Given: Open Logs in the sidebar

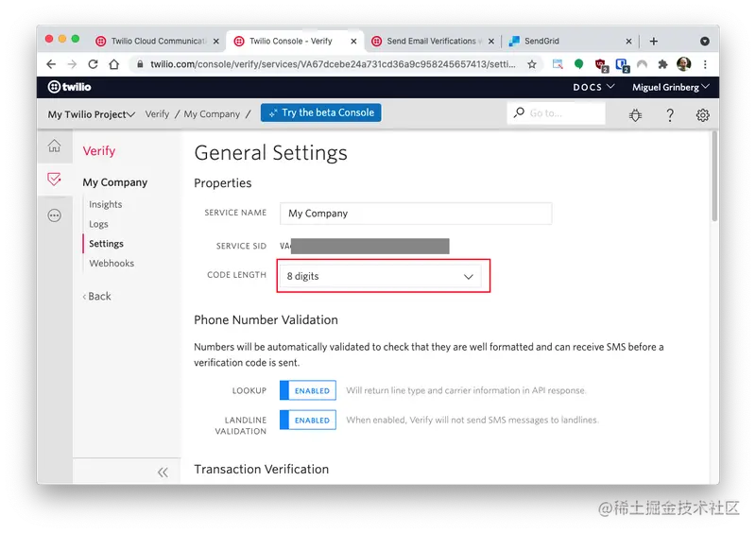Looking at the screenshot, I should point(98,224).
